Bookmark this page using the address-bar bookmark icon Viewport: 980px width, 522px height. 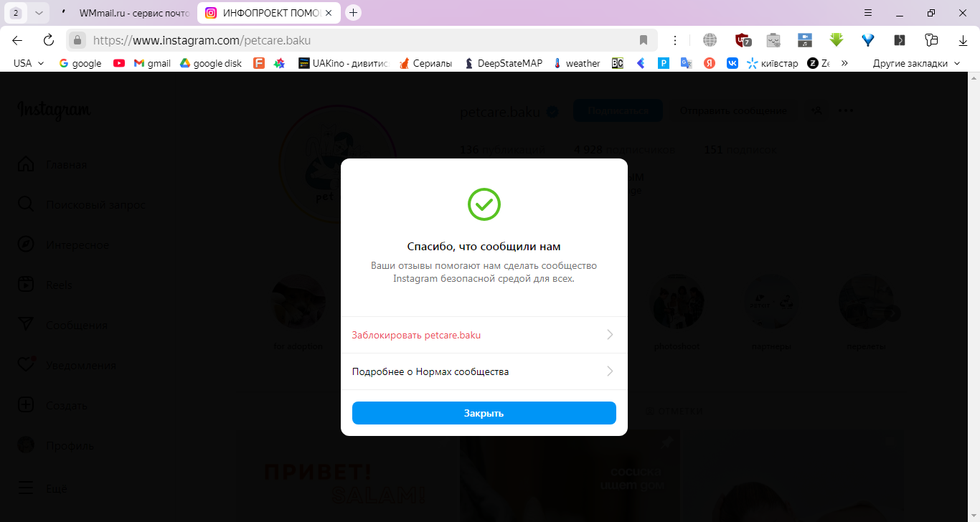tap(644, 40)
